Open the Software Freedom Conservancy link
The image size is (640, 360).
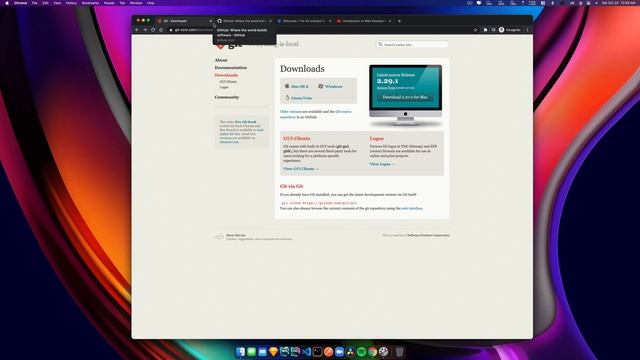tap(428, 235)
